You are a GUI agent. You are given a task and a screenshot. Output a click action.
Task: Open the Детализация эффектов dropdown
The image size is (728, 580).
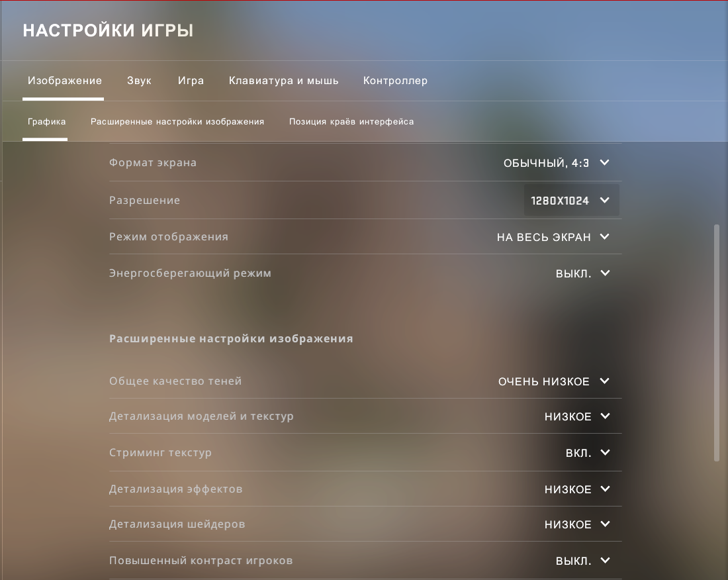pos(577,489)
